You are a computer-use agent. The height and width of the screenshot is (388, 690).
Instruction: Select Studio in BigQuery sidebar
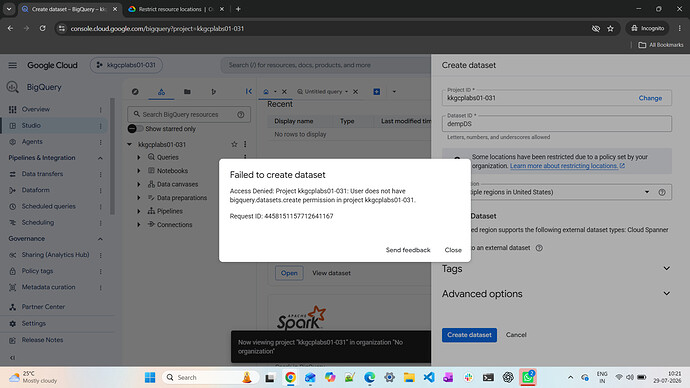coord(31,125)
